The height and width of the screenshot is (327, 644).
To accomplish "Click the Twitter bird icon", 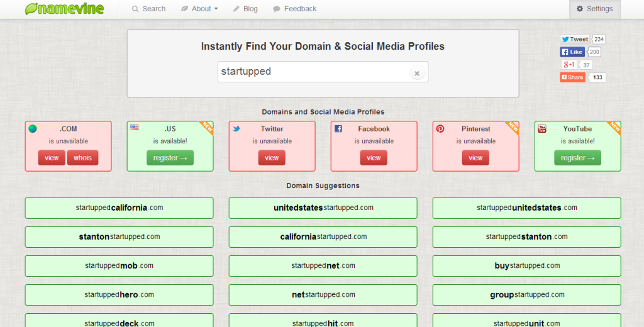I will point(236,129).
